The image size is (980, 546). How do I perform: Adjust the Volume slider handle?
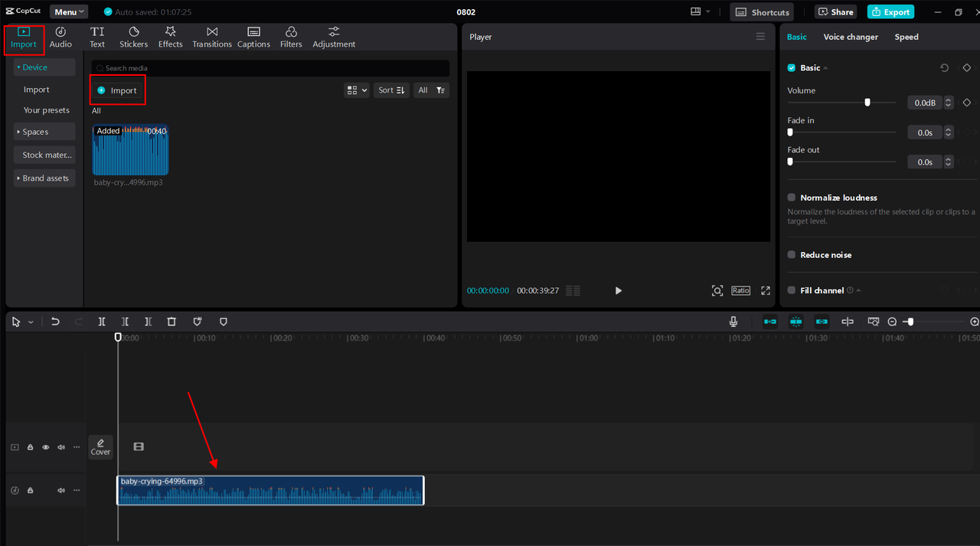(867, 103)
